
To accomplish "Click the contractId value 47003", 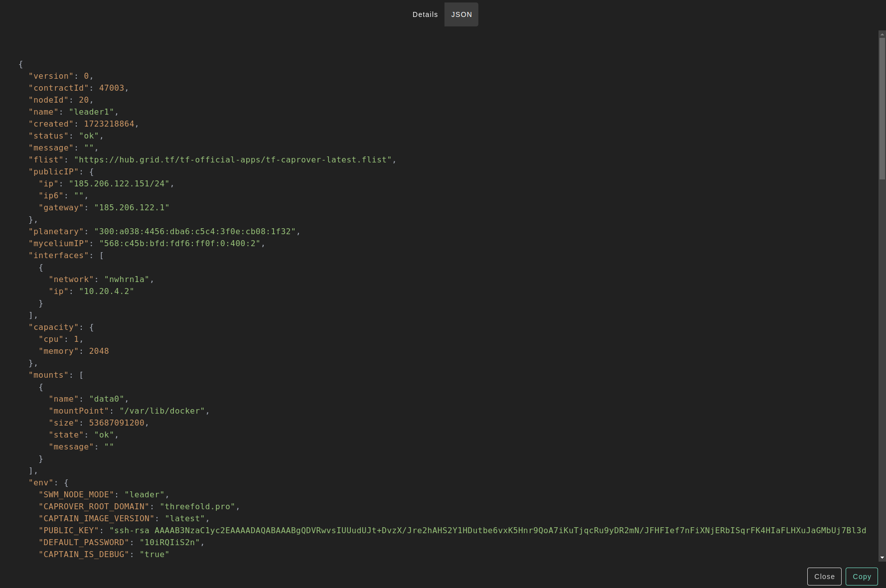I will click(x=111, y=88).
